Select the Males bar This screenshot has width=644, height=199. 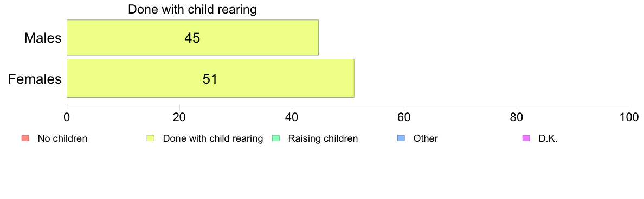point(192,38)
